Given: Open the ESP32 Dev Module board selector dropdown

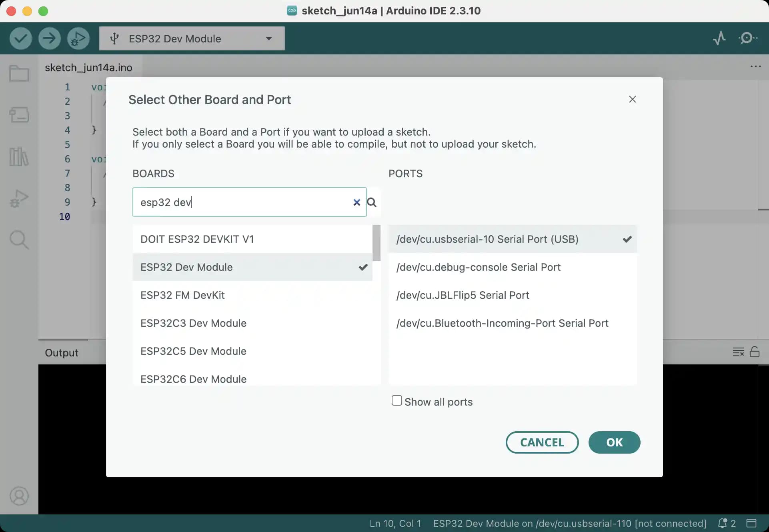Looking at the screenshot, I should click(x=192, y=38).
